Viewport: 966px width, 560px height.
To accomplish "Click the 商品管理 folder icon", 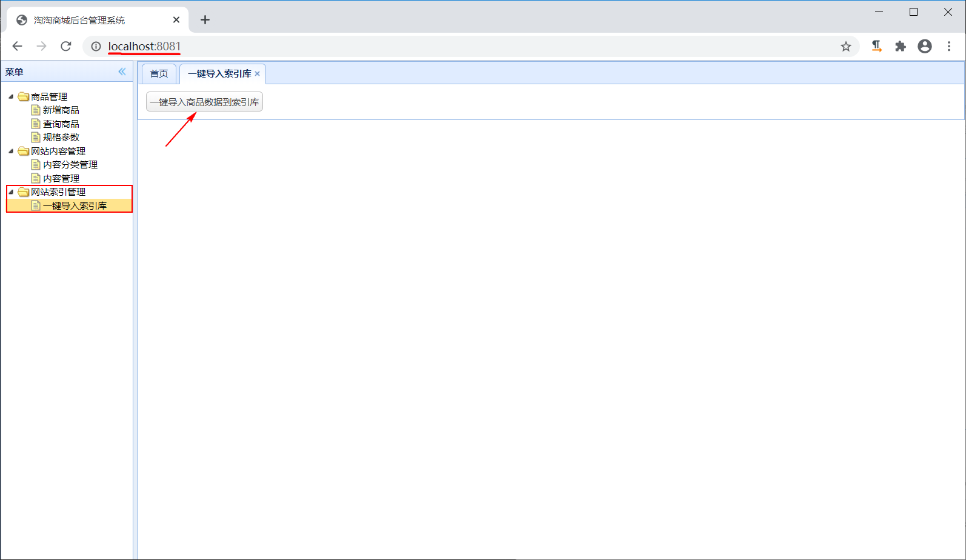I will [x=24, y=96].
